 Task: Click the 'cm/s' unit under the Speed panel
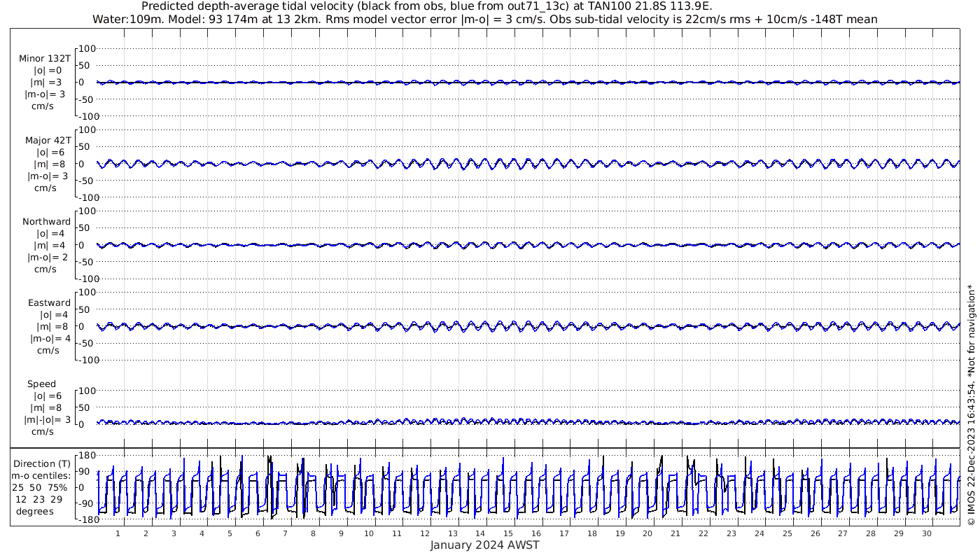coord(43,431)
